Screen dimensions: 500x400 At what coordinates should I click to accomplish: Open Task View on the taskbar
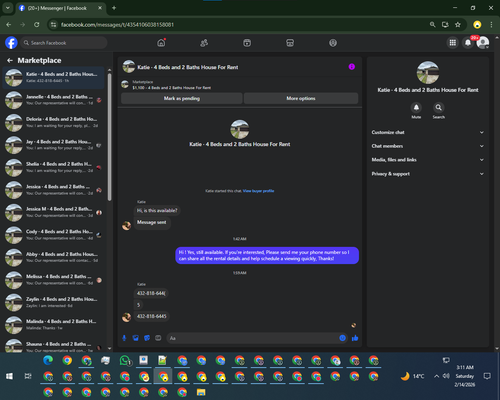(28, 376)
